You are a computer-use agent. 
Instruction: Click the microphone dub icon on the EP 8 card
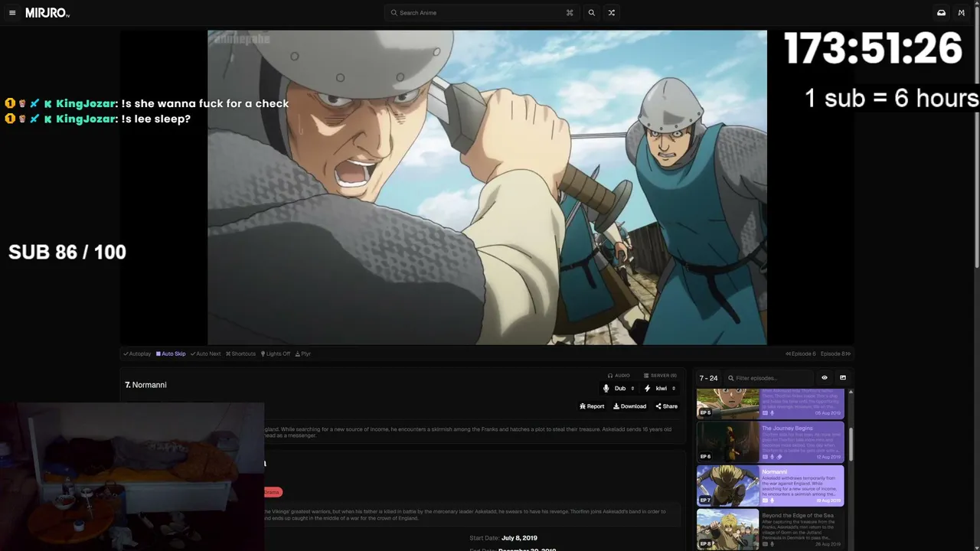pos(772,544)
